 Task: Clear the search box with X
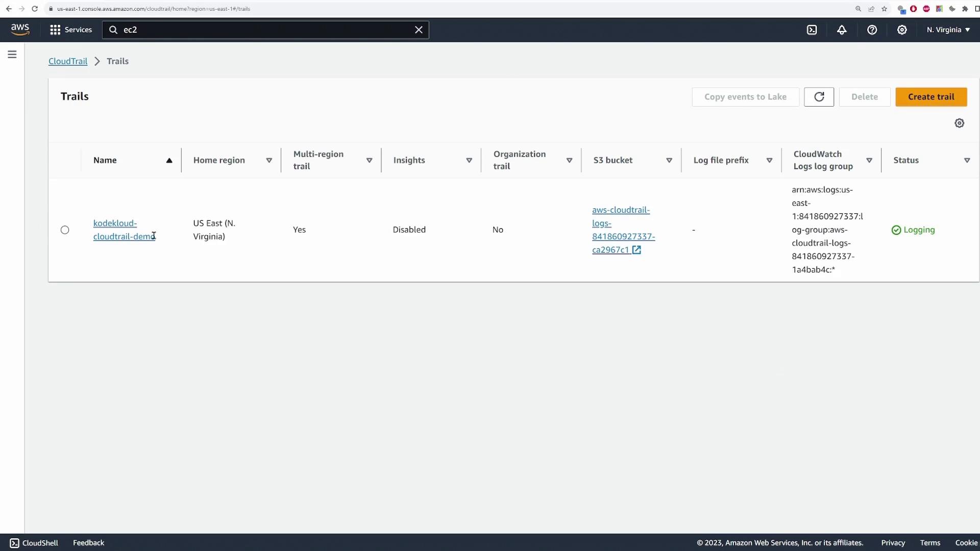point(419,30)
